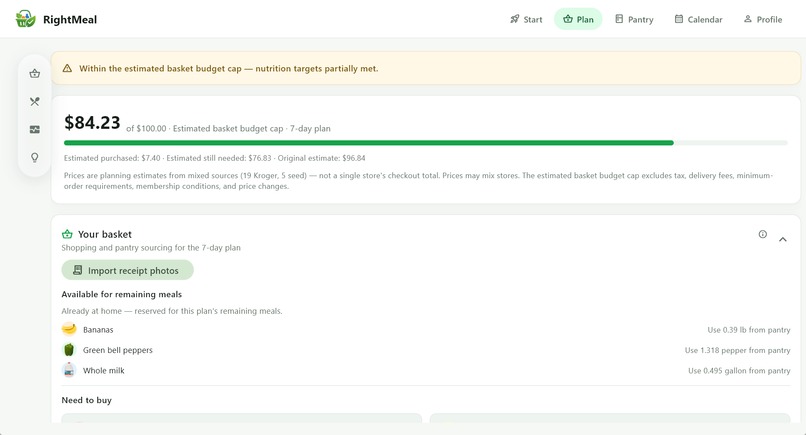Click the calendar icon in the navigation
The image size is (806, 435).
(x=679, y=19)
